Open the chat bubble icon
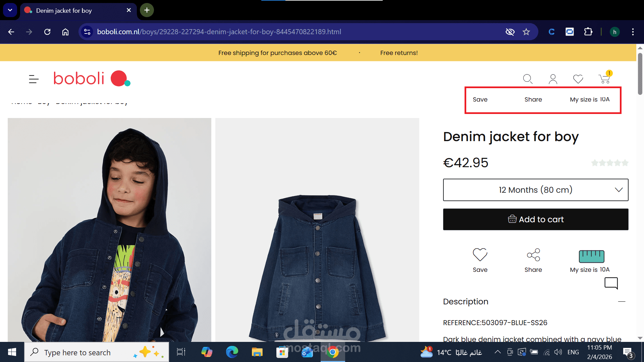This screenshot has height=362, width=644. pos(611,283)
